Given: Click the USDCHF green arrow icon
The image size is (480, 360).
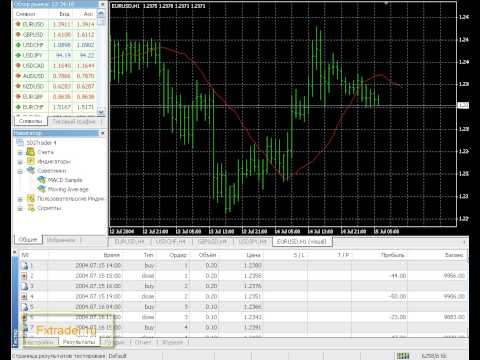Looking at the screenshot, I should point(18,45).
